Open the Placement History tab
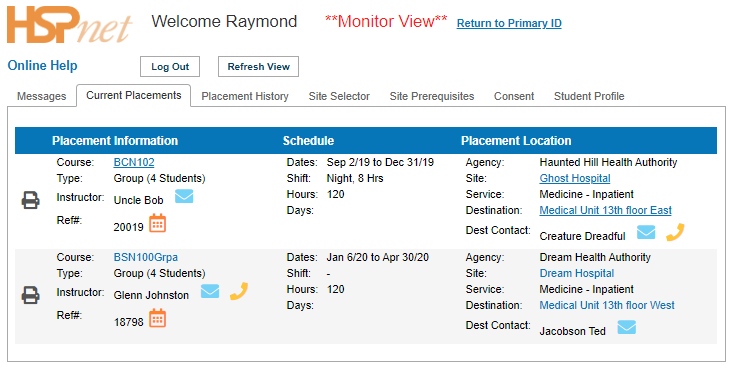 [x=245, y=96]
